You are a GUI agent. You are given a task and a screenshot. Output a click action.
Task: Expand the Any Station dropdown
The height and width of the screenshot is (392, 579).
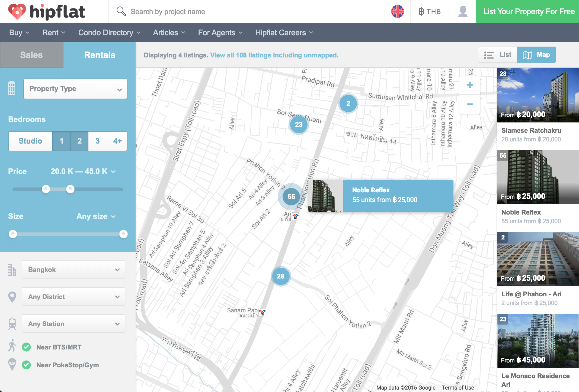pos(73,324)
